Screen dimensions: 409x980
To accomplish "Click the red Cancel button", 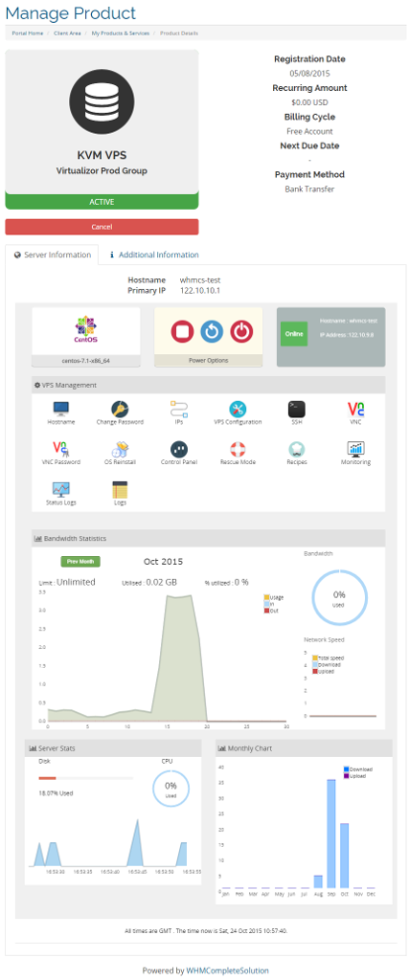I will coord(102,227).
